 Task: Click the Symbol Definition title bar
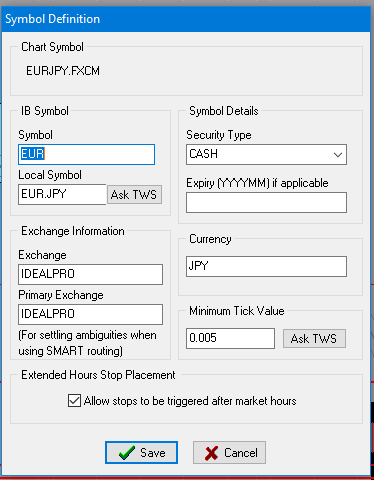coord(186,19)
